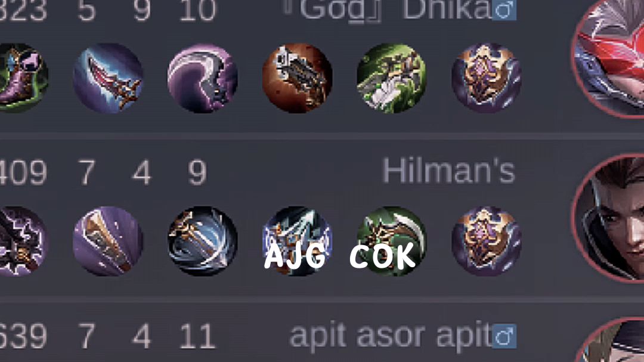Click the hero portrait beside apit asor apit
This screenshot has height=362, width=644.
click(610, 340)
